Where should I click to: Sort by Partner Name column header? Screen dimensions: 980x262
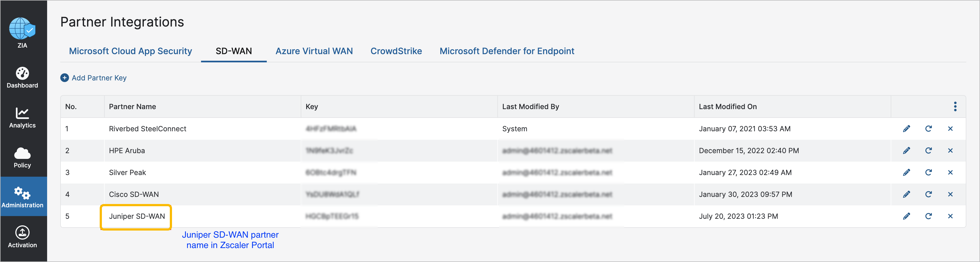(x=132, y=107)
